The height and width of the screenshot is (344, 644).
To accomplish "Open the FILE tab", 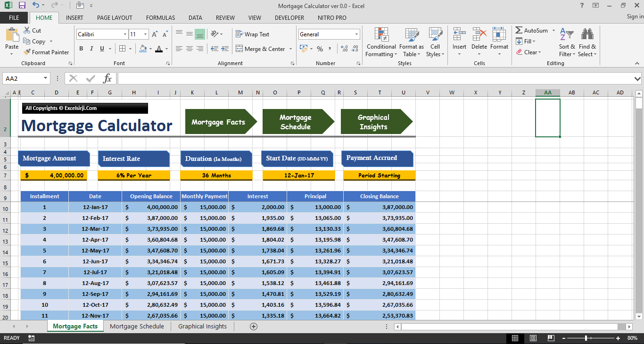I will (x=14, y=17).
